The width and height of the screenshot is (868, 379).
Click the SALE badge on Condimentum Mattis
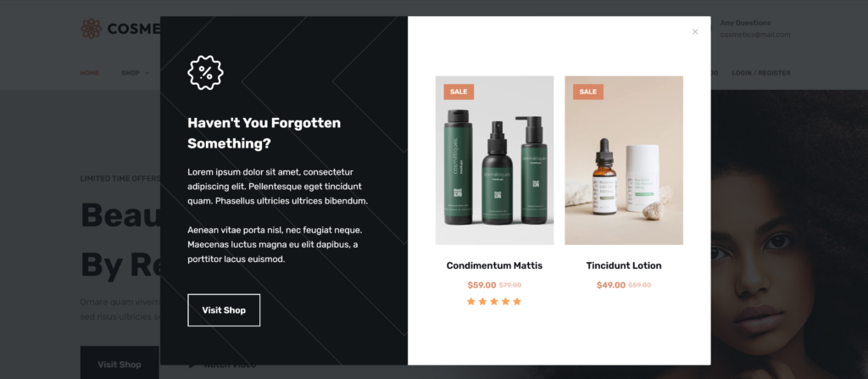pyautogui.click(x=459, y=92)
